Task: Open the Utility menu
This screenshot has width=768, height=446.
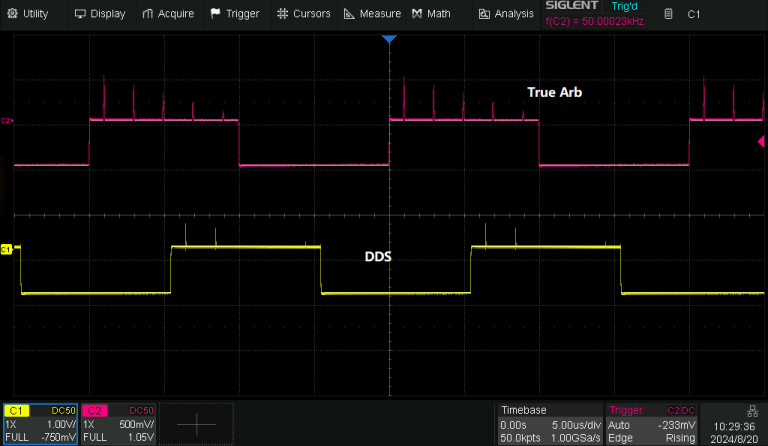Action: click(28, 14)
